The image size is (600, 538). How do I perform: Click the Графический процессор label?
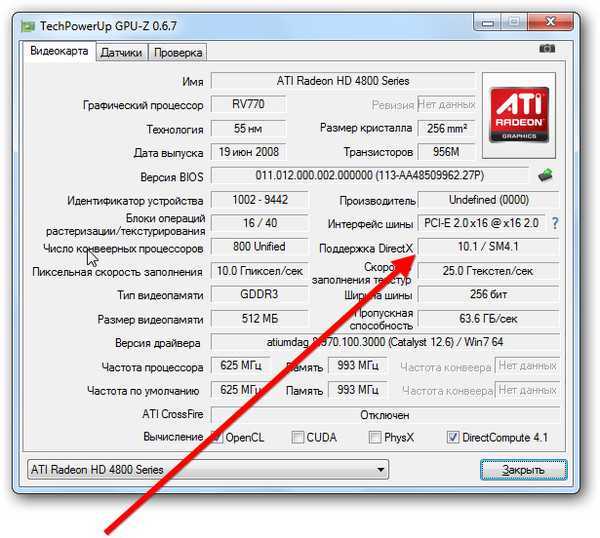pyautogui.click(x=143, y=105)
